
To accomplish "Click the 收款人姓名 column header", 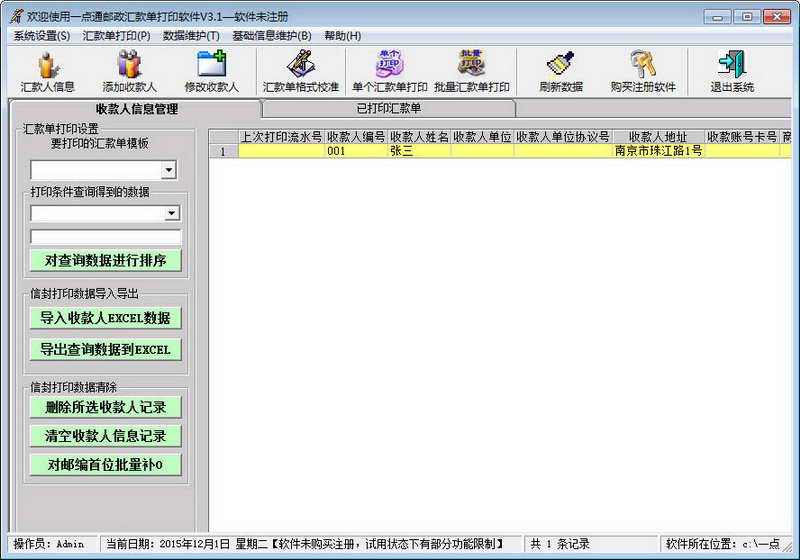I will [x=419, y=137].
